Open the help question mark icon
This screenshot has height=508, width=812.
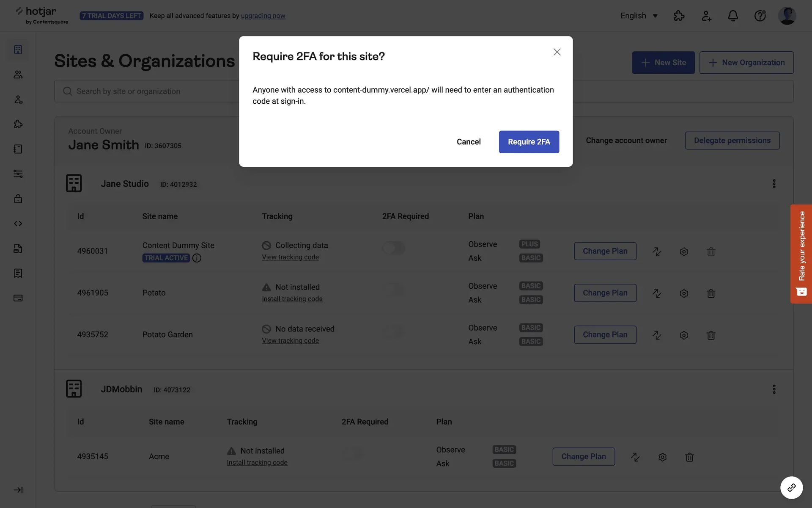[760, 16]
